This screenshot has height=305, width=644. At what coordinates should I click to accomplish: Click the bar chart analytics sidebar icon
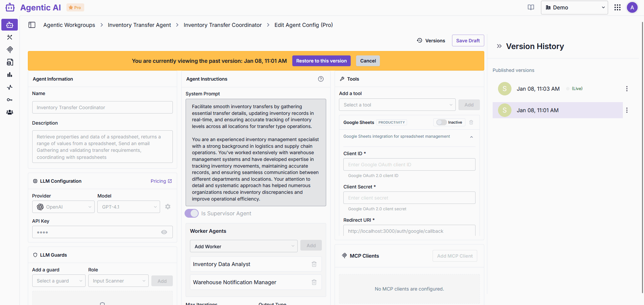pos(10,75)
